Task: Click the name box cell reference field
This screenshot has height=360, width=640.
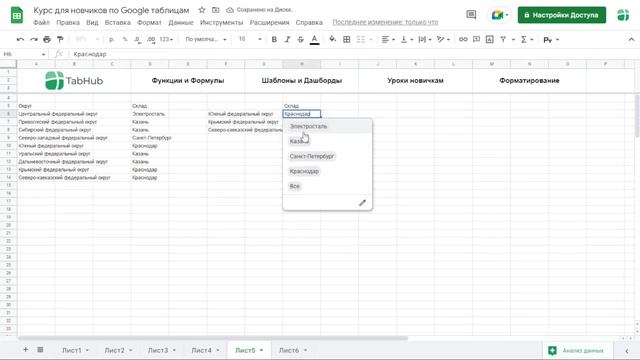Action: [x=24, y=54]
